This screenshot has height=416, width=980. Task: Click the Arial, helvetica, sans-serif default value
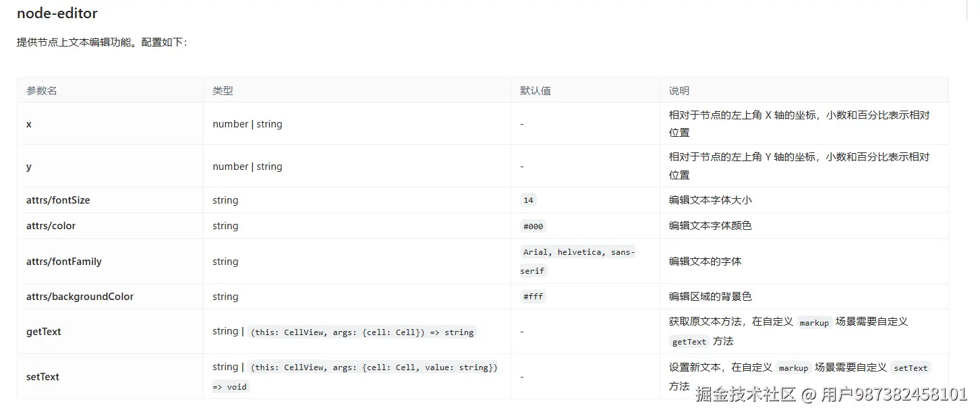click(x=578, y=252)
